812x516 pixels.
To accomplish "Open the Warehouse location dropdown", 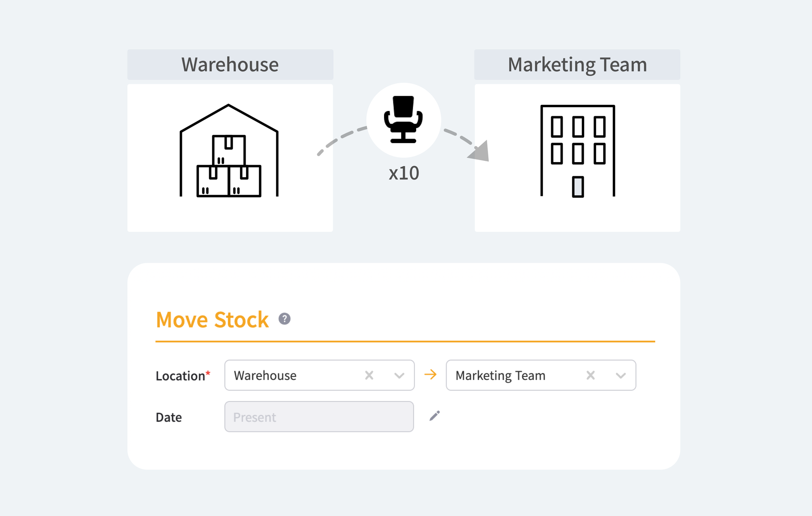I will tap(398, 375).
